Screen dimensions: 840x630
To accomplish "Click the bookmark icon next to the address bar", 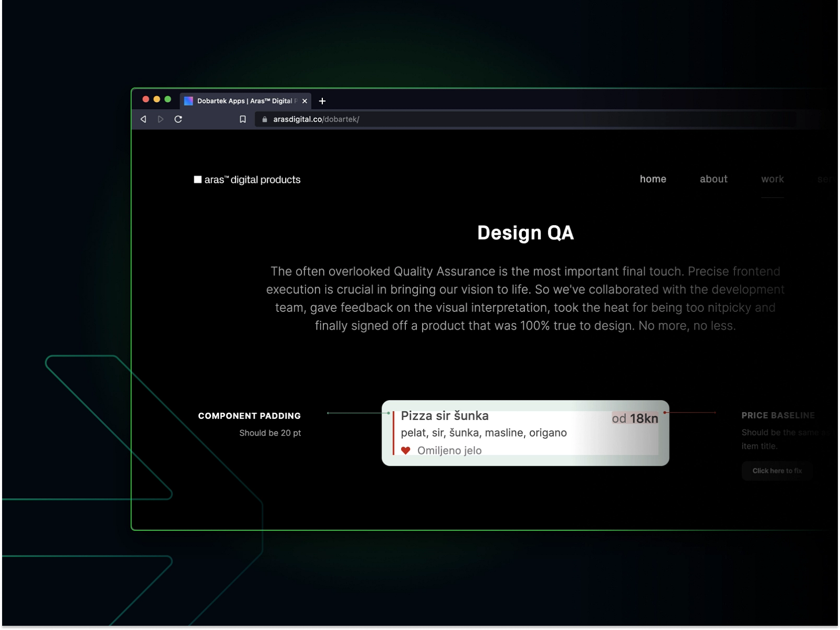I will (243, 119).
